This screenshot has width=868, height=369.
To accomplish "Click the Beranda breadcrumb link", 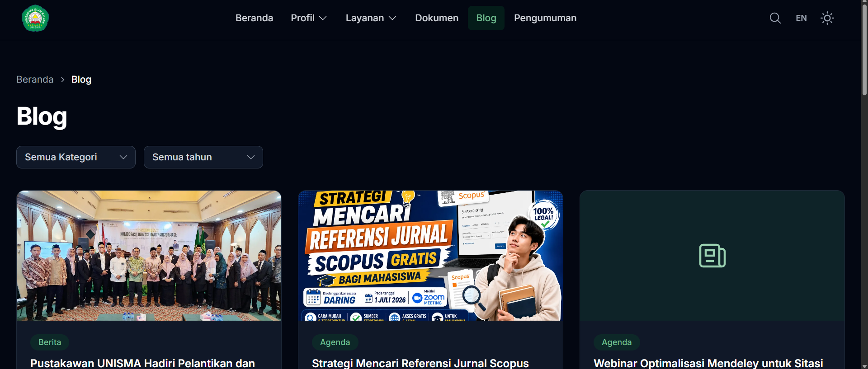I will pos(35,79).
